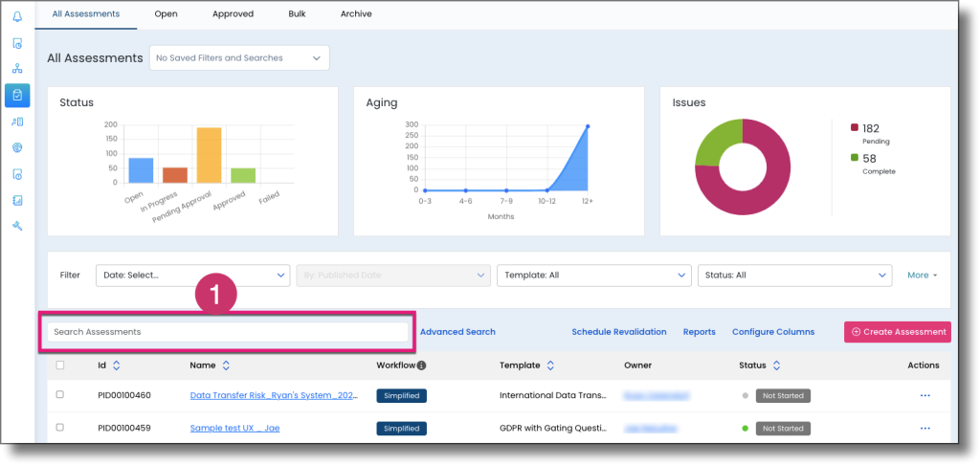Open the Sample test UX _ Jae assessment
The width and height of the screenshot is (980, 465).
tap(235, 428)
